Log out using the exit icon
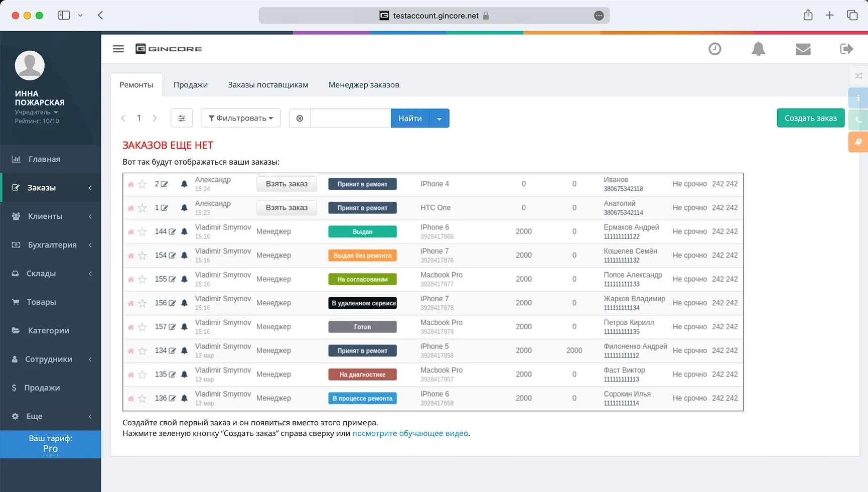This screenshot has width=868, height=492. [x=846, y=49]
